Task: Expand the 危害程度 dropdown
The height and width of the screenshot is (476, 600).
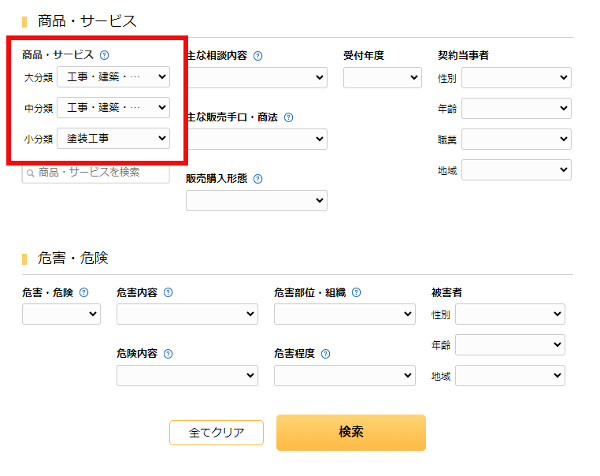Action: (x=345, y=375)
